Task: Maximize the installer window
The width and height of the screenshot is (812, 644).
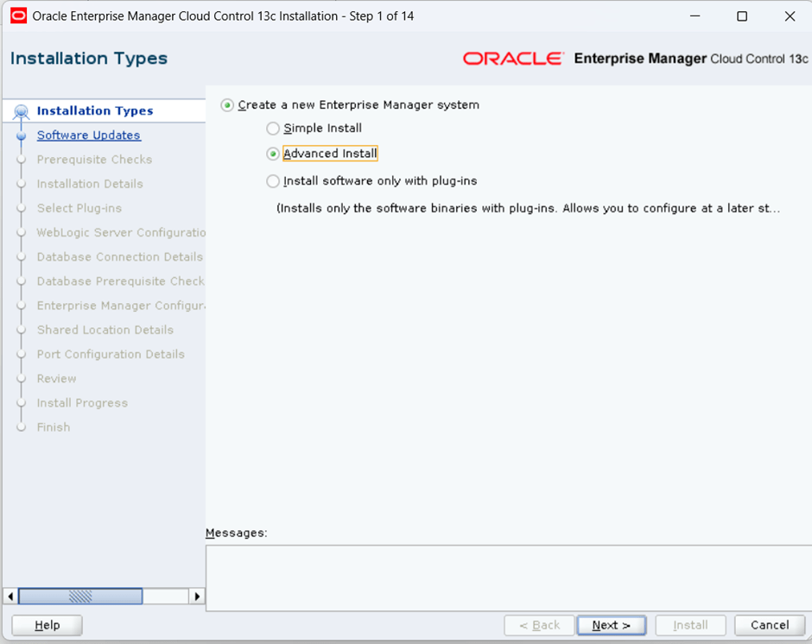Action: [741, 16]
